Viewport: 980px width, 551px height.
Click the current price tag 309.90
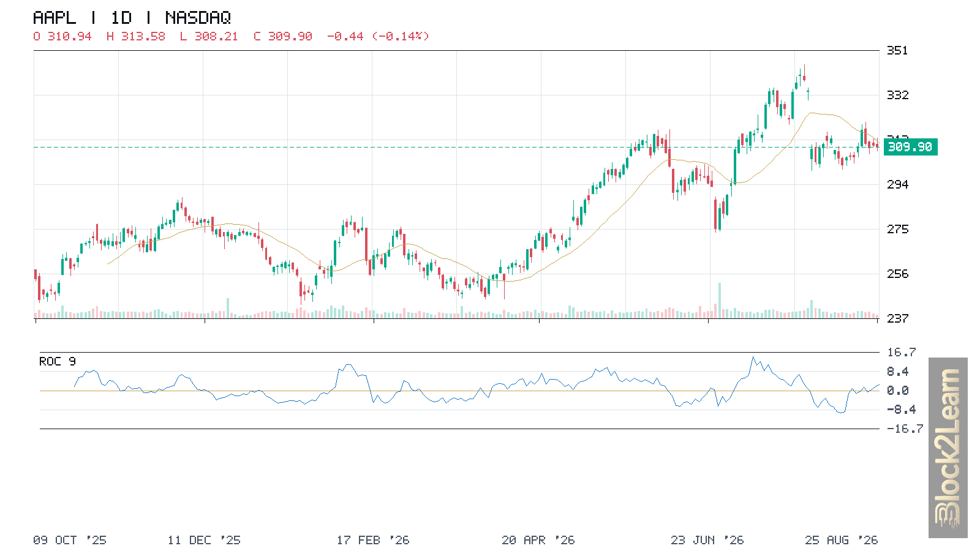pyautogui.click(x=910, y=147)
